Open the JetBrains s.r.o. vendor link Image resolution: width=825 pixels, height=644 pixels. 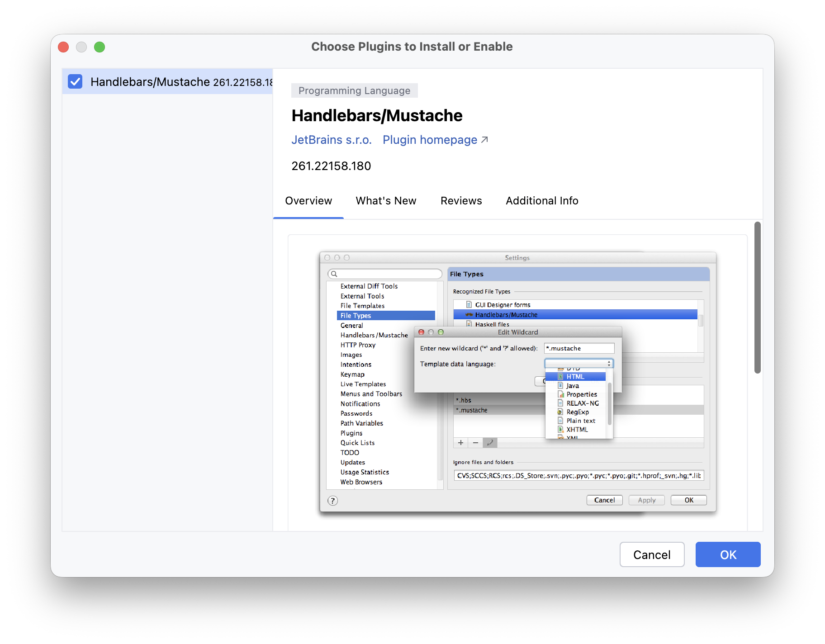332,140
